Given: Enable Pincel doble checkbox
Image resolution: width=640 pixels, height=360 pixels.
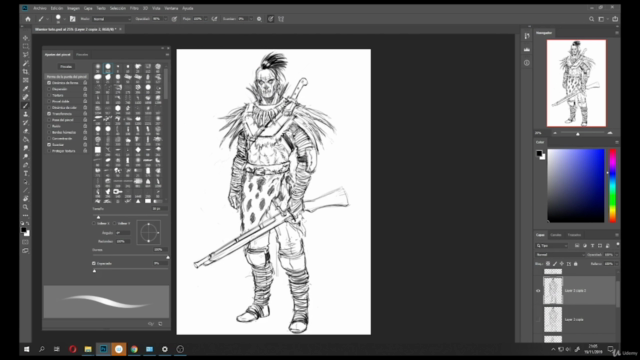Looking at the screenshot, I should (49, 101).
